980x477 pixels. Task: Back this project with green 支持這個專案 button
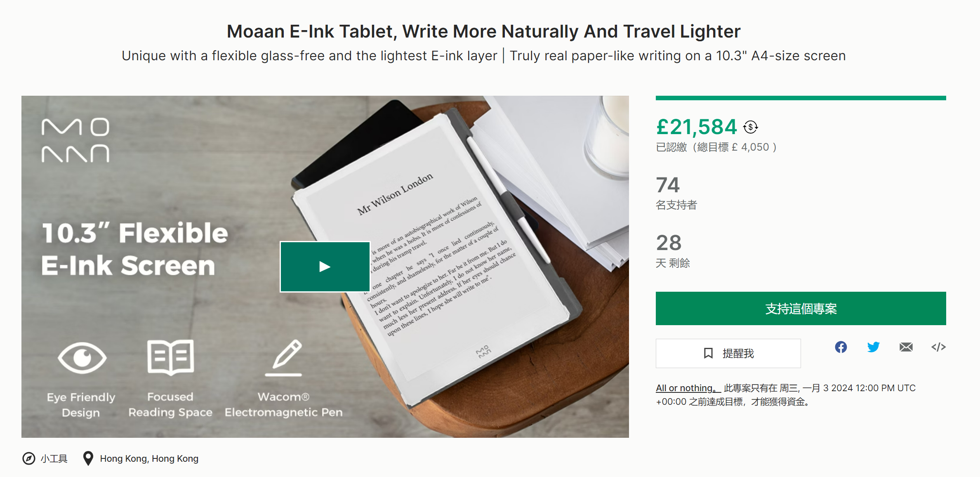[x=801, y=309]
